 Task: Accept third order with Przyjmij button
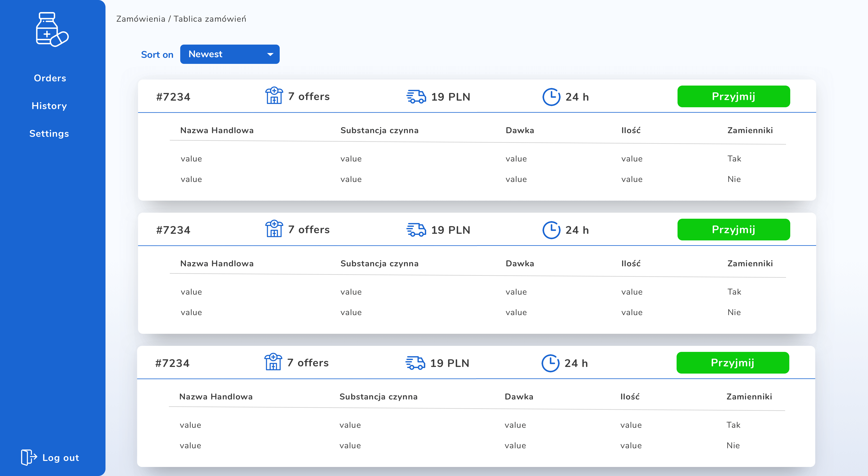coord(733,363)
